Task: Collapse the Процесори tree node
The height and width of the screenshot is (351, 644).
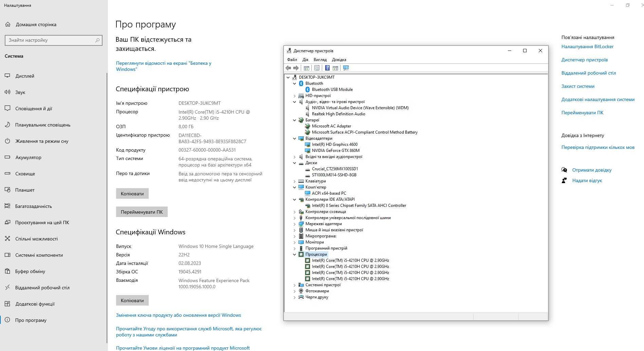Action: [295, 254]
